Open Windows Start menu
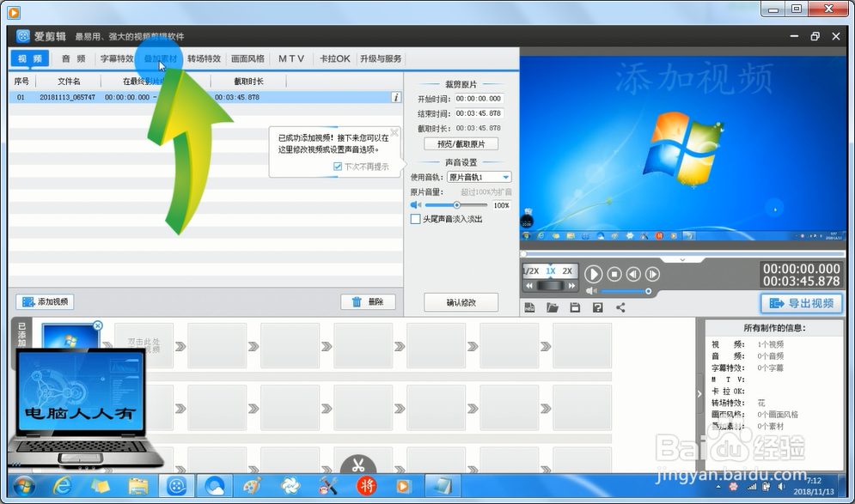855x504 pixels. (x=24, y=486)
